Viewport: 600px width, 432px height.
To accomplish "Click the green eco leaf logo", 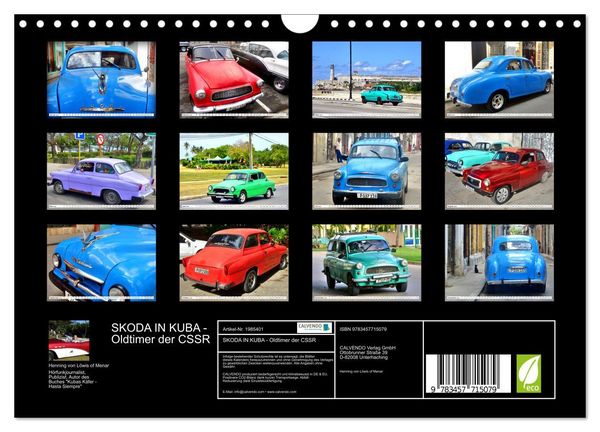I will [529, 373].
